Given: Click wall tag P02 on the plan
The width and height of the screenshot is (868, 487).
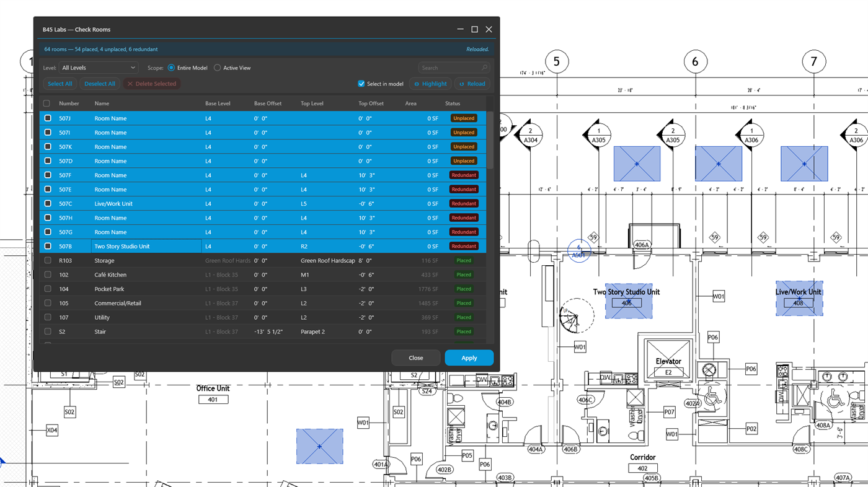Looking at the screenshot, I should coord(751,429).
